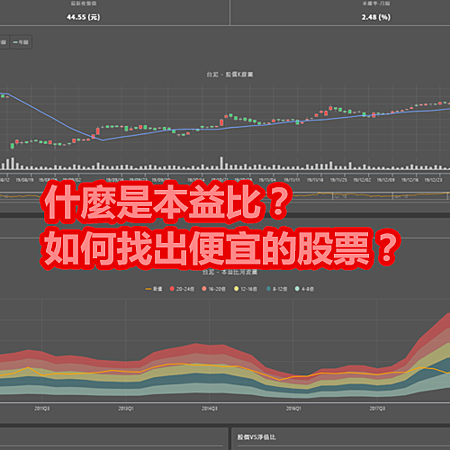Screen dimensions: 450x450
Task: Toggle the 20-24倍 band legend item
Action: click(182, 289)
